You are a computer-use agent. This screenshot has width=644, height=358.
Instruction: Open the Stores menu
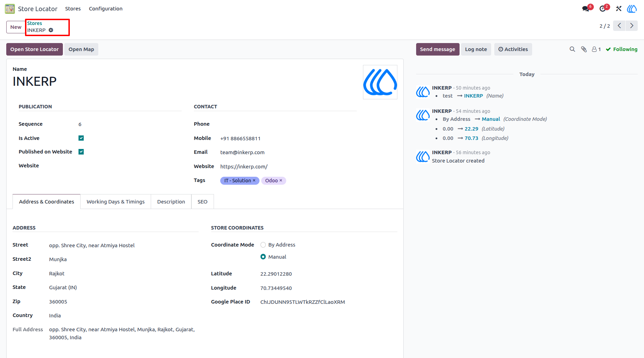click(73, 9)
